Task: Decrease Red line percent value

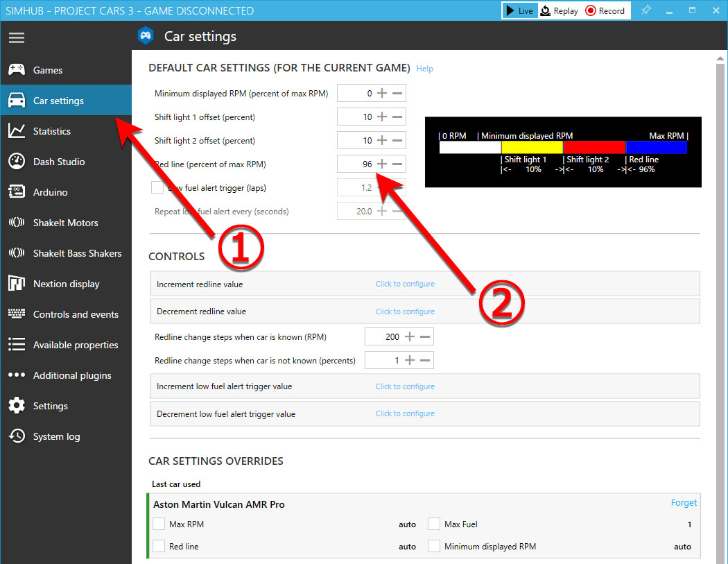Action: (397, 164)
